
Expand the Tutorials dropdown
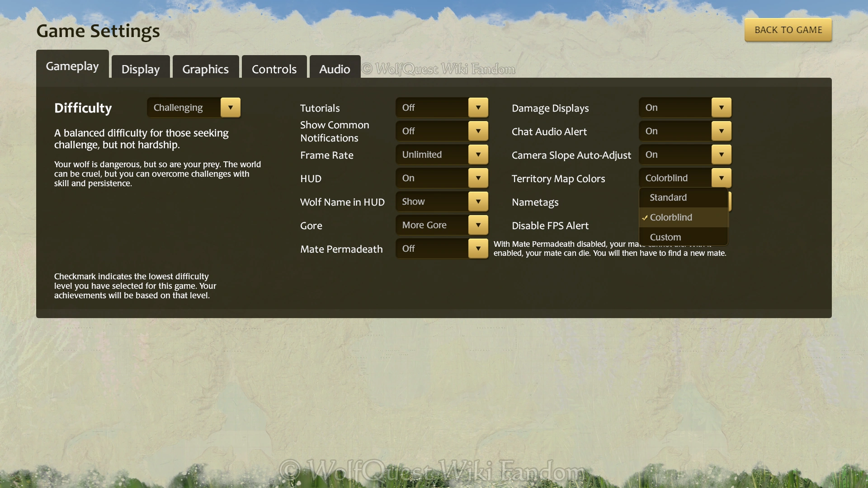[478, 108]
